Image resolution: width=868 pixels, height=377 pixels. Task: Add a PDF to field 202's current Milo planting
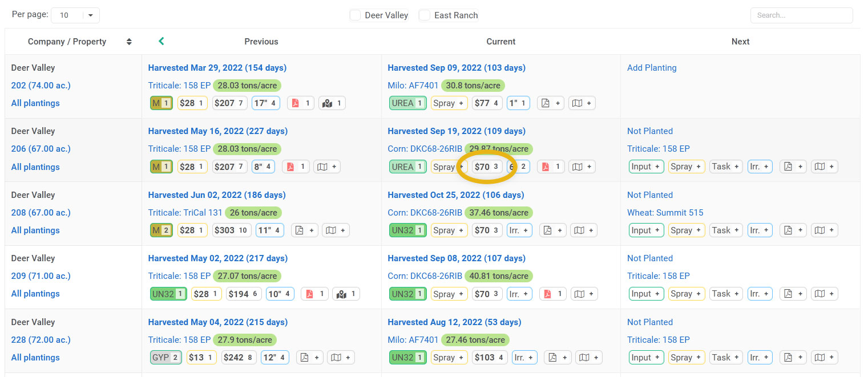click(551, 103)
